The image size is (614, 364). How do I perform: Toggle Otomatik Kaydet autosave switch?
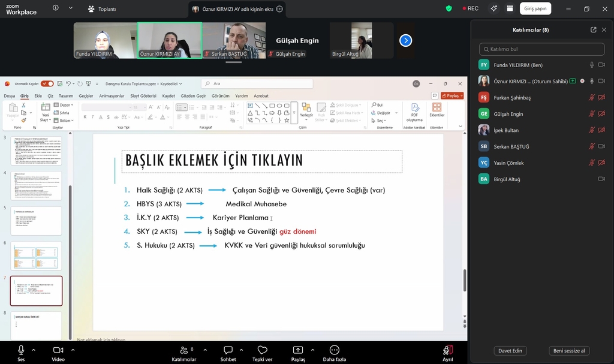pos(47,84)
